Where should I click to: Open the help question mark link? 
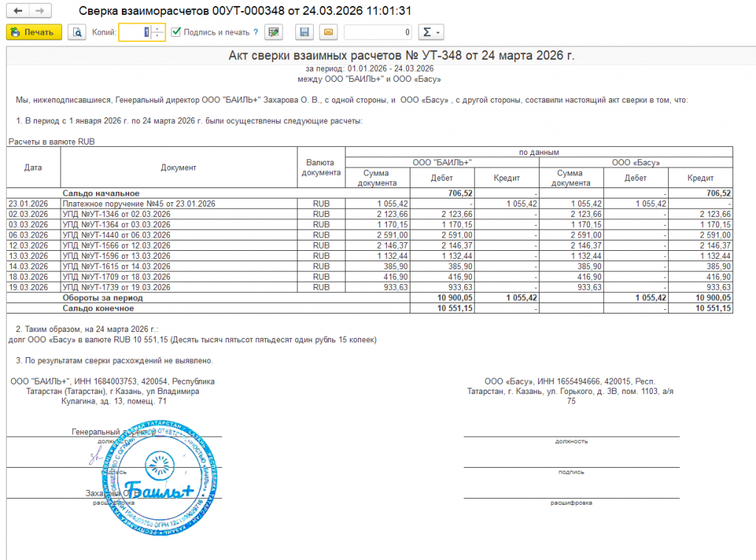point(255,32)
